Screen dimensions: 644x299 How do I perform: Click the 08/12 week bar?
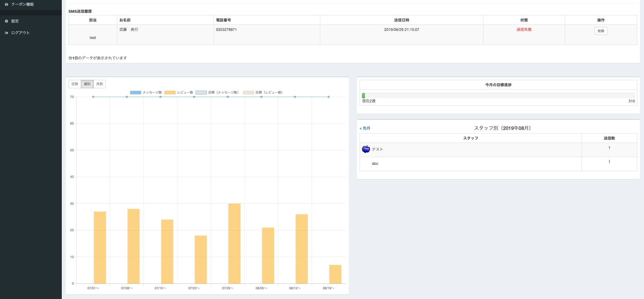click(302, 249)
